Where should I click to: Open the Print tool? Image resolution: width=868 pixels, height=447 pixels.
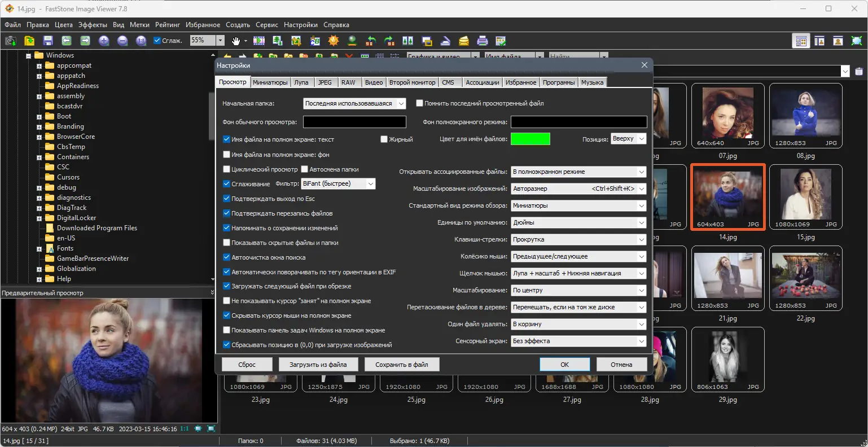(483, 40)
